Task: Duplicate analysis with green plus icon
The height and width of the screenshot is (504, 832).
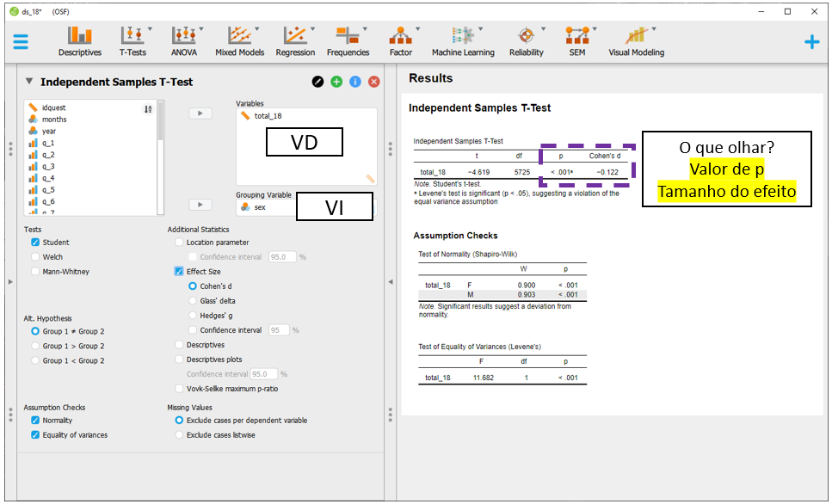Action: point(336,82)
